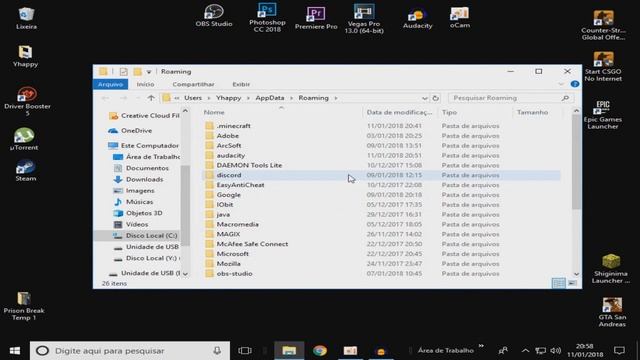640x360 pixels.
Task: Click the New Folder quick access icon
Action: [x=138, y=71]
